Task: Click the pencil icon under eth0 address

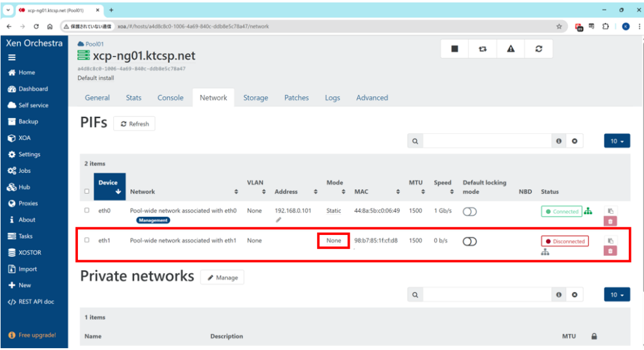Action: [x=279, y=220]
